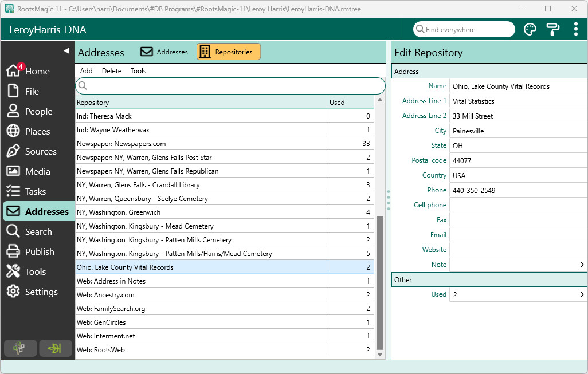Go to the People view icon

pos(13,111)
